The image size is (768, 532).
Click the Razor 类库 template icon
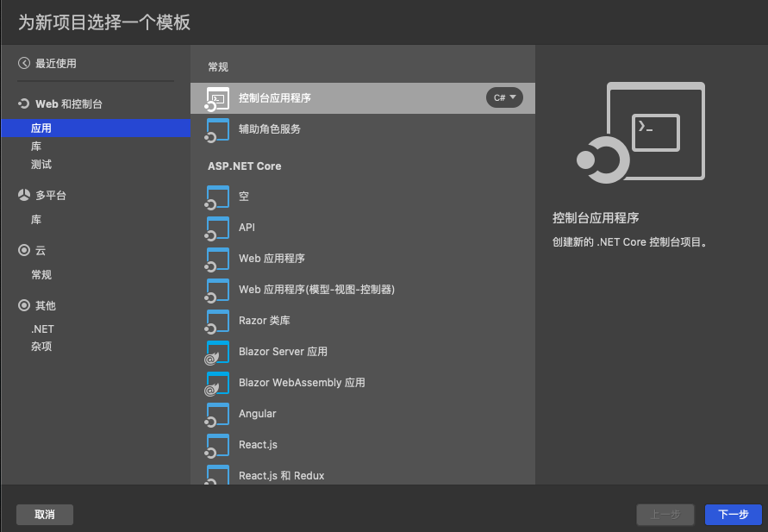(x=217, y=321)
